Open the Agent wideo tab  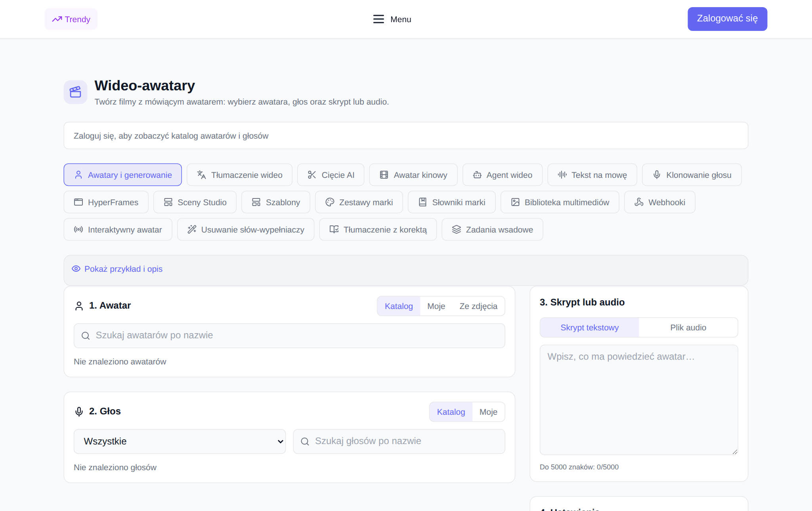(502, 175)
